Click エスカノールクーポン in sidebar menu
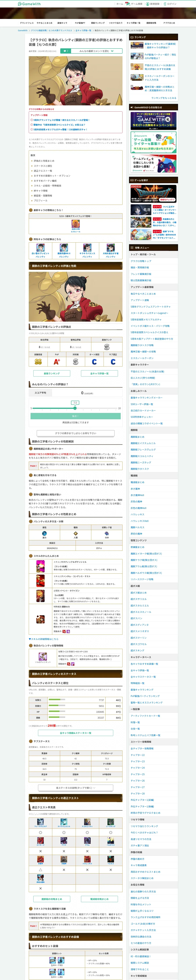Image resolution: width=196 pixels, height=980 pixels. click(142, 358)
